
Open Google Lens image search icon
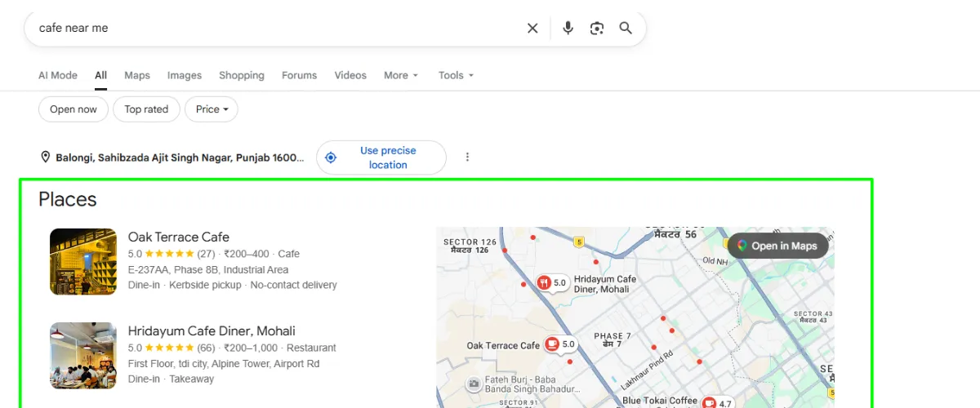point(597,29)
